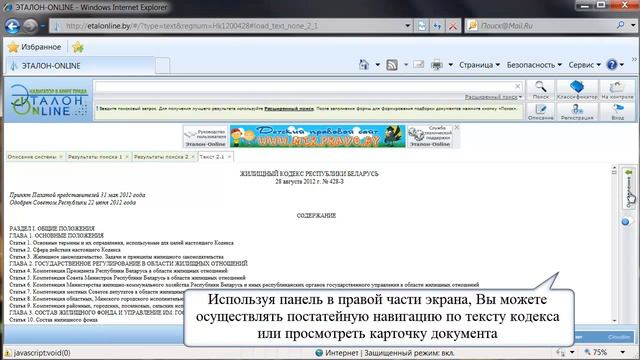Switch to the Описание системы tab
Image resolution: width=640 pixels, height=360 pixels.
pos(32,157)
